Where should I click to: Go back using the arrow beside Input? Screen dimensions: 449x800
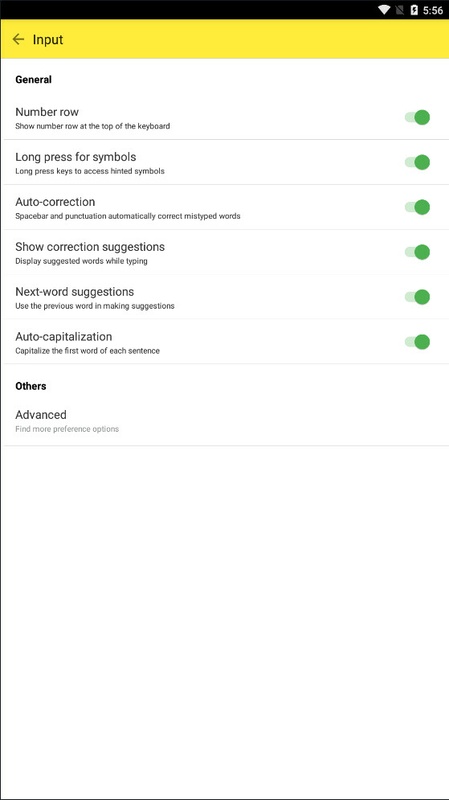[18, 39]
